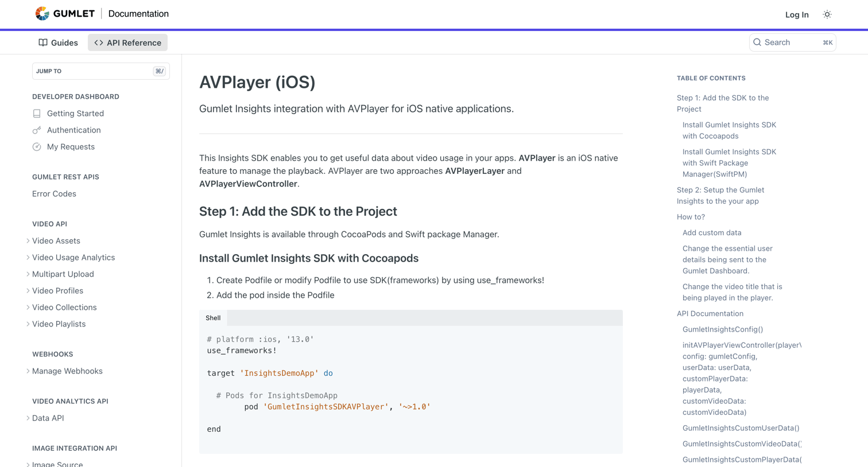This screenshot has width=868, height=467.
Task: Go to Install with Cocoapods contents entry
Action: click(729, 130)
